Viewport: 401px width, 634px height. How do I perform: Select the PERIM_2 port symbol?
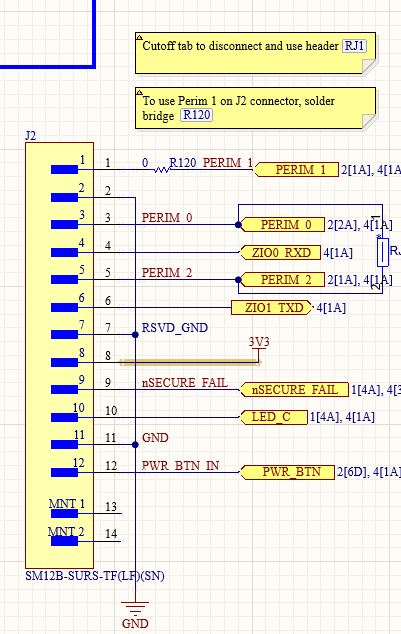(282, 279)
